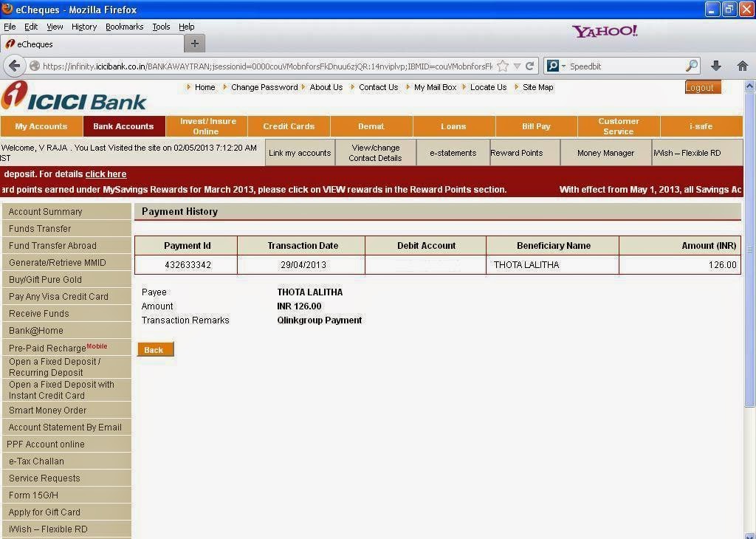This screenshot has height=539, width=756.
Task: Open the Credit Cards tab
Action: (x=289, y=126)
